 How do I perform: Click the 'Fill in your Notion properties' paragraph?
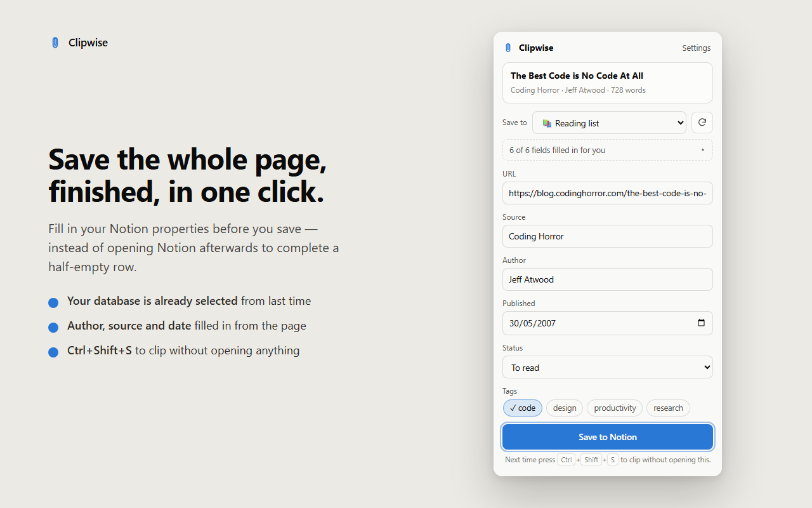point(193,248)
